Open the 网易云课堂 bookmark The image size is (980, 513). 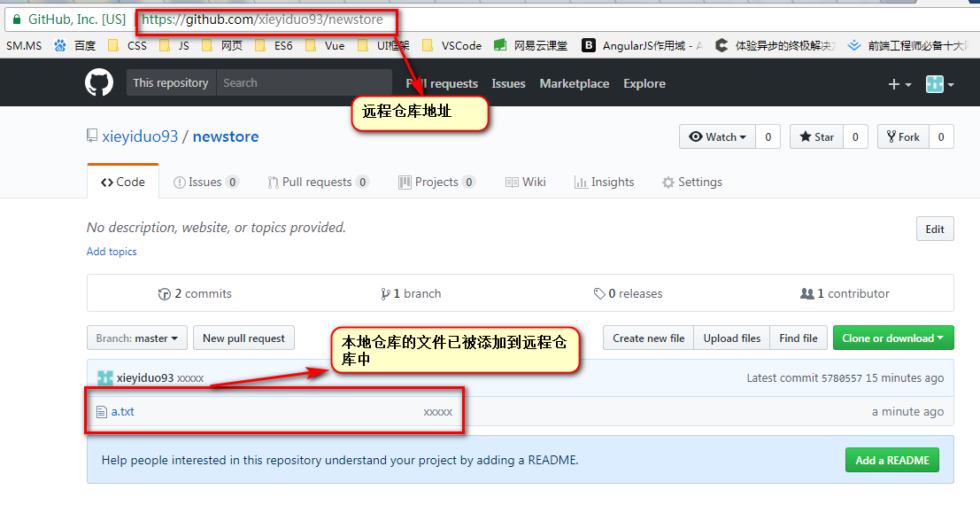pos(530,46)
